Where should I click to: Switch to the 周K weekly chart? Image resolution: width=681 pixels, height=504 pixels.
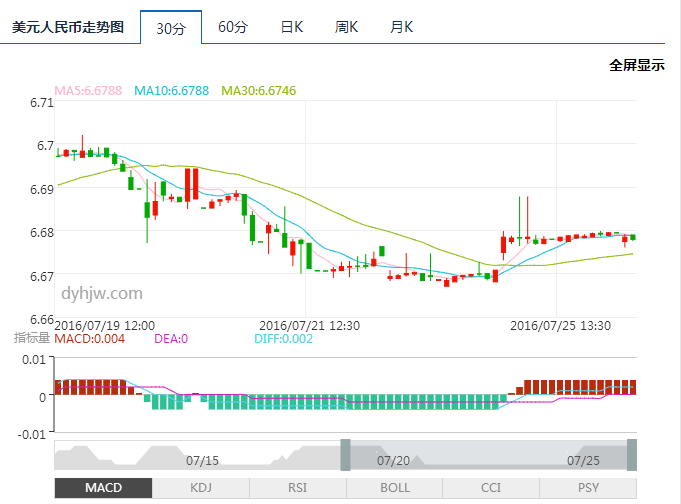click(x=347, y=27)
